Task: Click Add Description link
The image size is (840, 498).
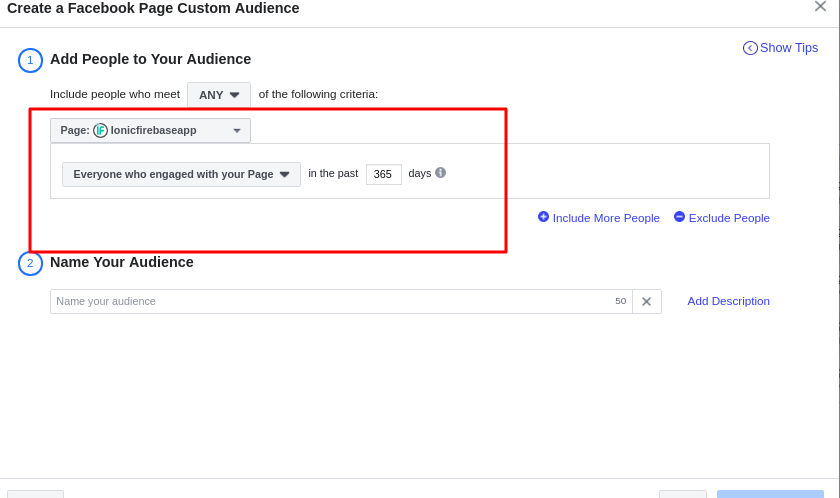Action: pos(728,301)
